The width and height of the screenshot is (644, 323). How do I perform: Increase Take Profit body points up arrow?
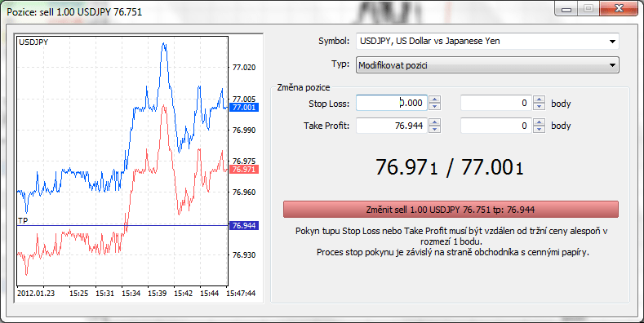(540, 122)
